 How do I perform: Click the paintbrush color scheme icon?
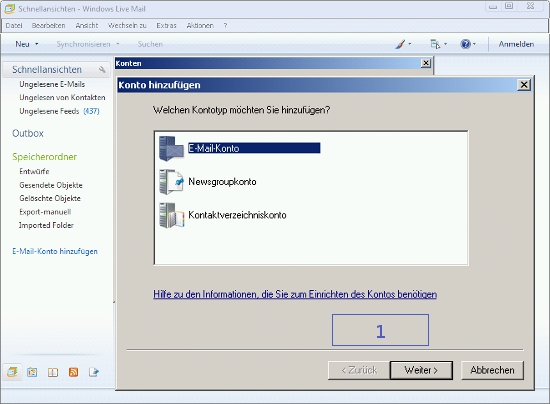point(400,44)
